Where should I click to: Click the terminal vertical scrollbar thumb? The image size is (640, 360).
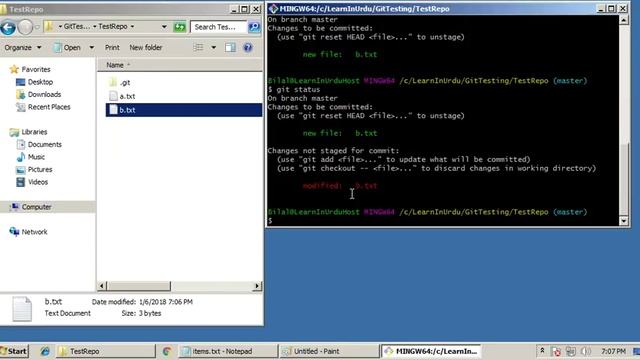coord(624,180)
